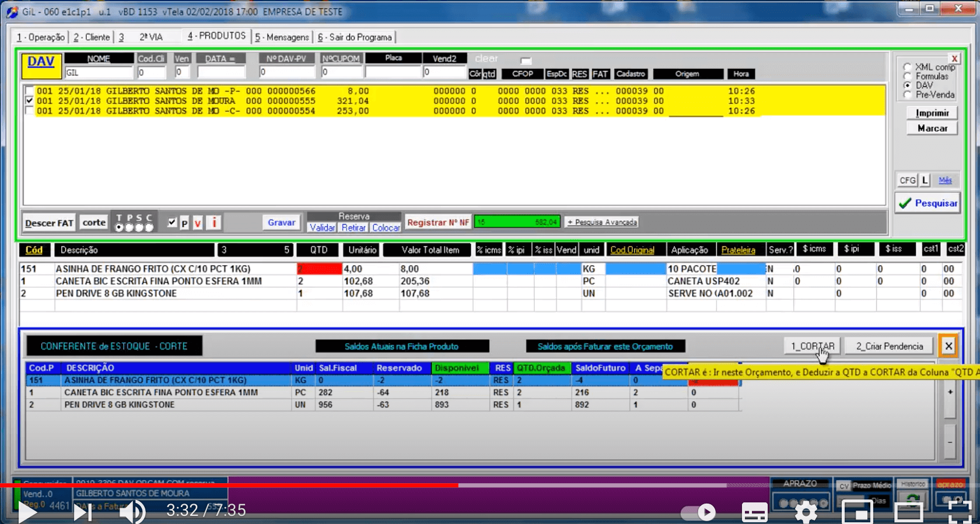
Task: Click the 'Mês' link
Action: click(x=945, y=180)
